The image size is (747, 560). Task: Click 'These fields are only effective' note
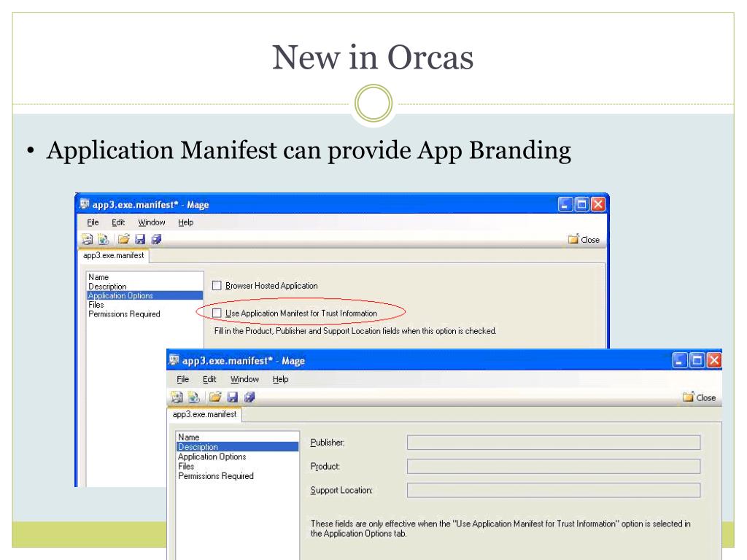[x=500, y=529]
